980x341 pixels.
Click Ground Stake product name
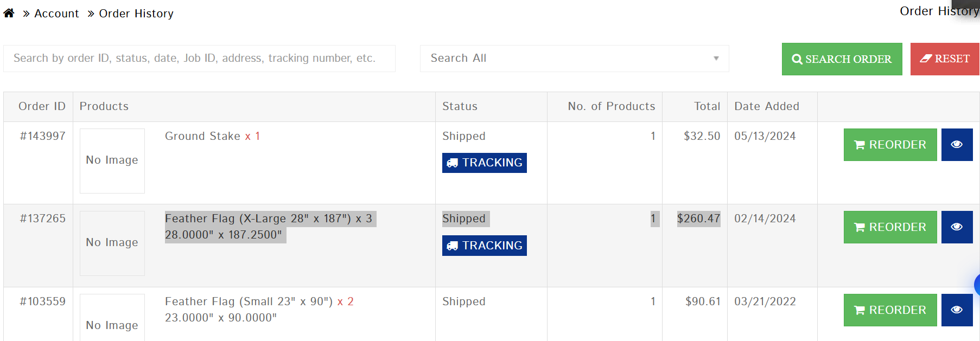(202, 136)
